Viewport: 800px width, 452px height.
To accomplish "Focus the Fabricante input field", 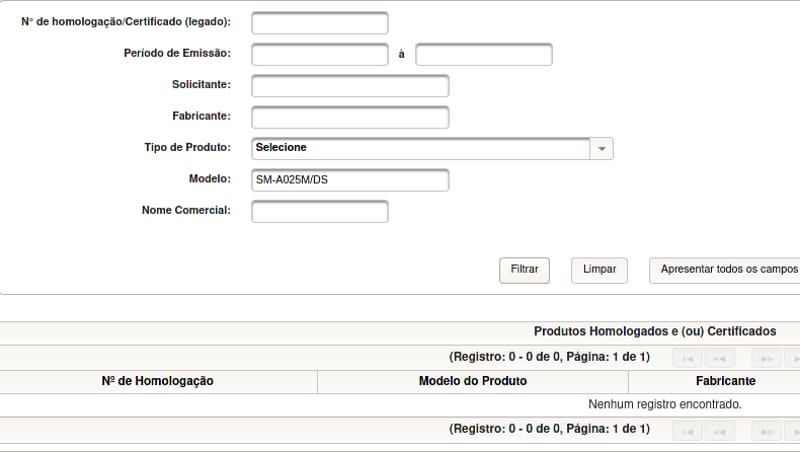I will (x=350, y=117).
